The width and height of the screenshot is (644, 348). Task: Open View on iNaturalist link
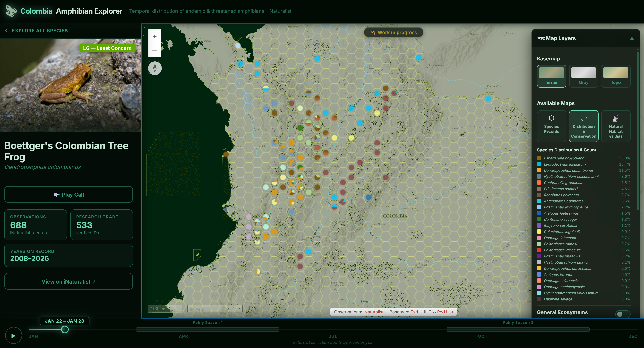click(69, 281)
